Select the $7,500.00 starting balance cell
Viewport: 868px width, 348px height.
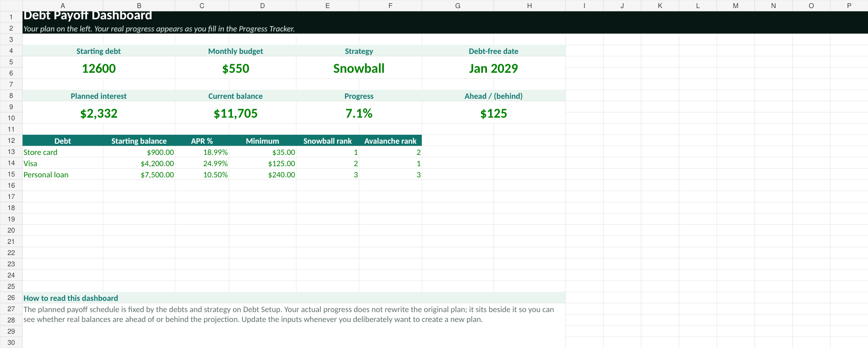(139, 175)
